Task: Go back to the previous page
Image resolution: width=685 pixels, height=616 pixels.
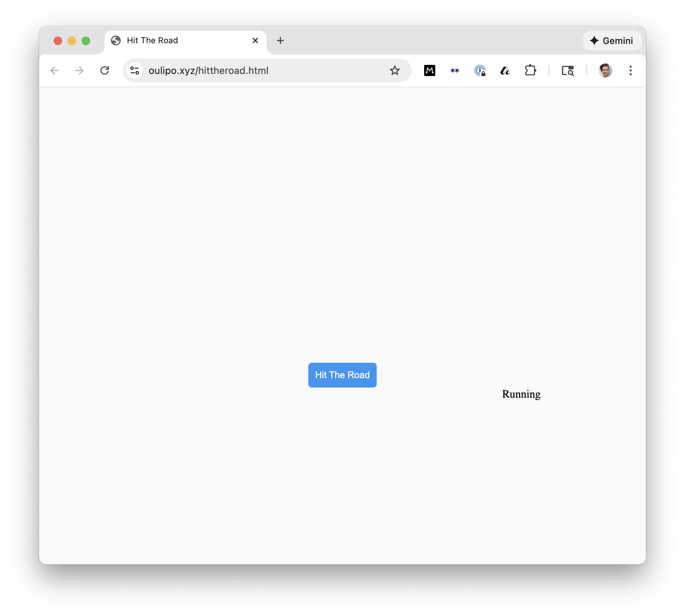Action: (54, 70)
